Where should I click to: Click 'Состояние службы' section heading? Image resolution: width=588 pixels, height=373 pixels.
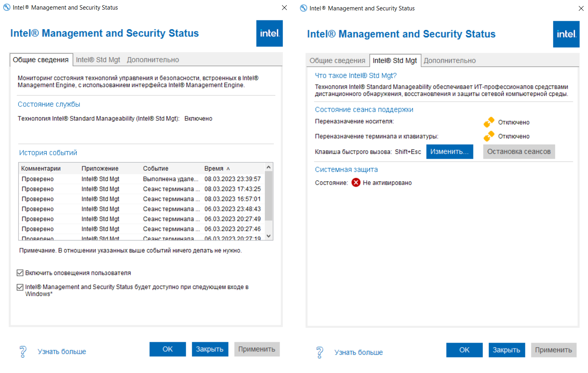(49, 104)
